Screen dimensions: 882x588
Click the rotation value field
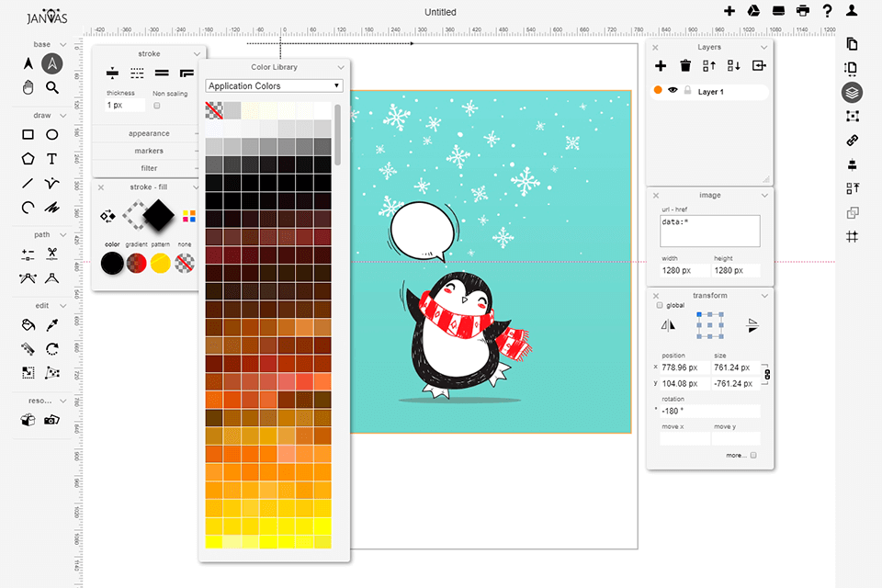pos(710,411)
